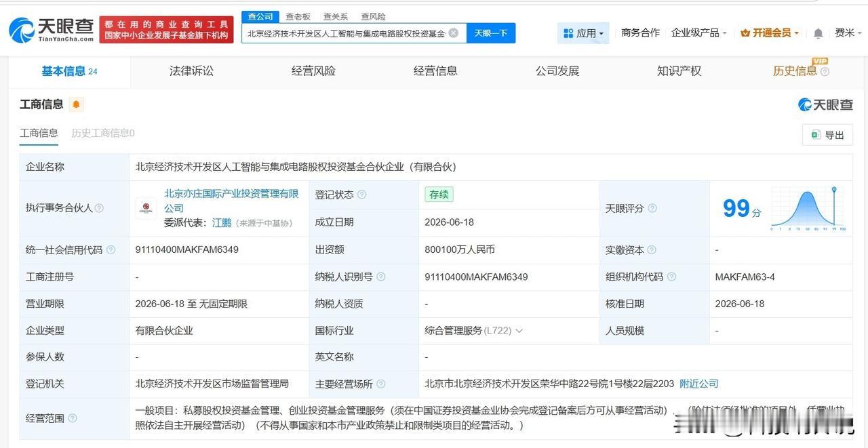868x448 pixels.
Task: Switch to the 公司发展 tab
Action: tap(557, 71)
